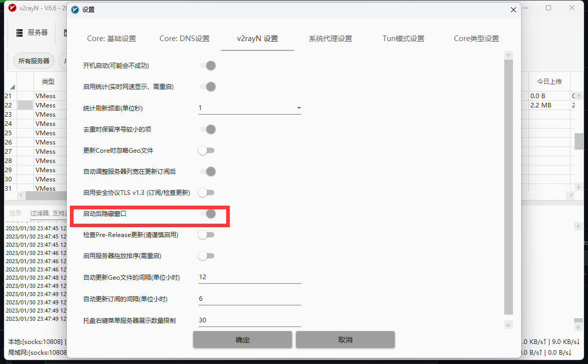588x364 pixels.
Task: Turn off the 启用统计 statistics toggle
Action: click(x=207, y=86)
